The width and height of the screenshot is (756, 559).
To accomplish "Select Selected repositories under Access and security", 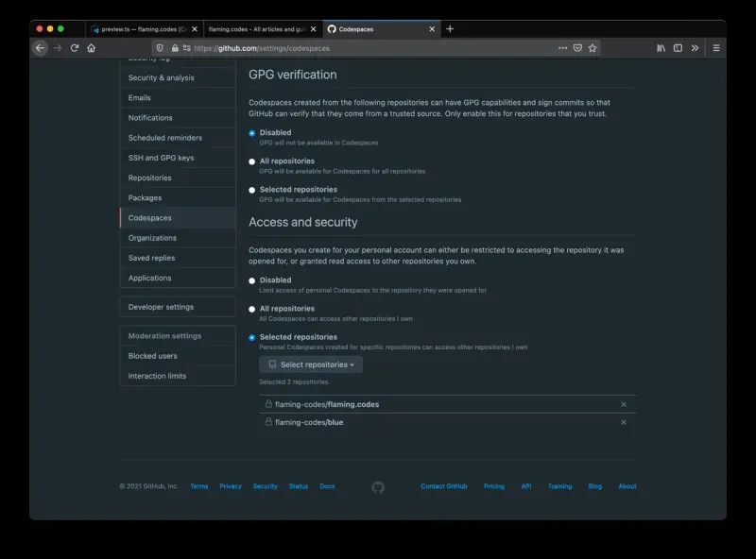I will pyautogui.click(x=251, y=337).
